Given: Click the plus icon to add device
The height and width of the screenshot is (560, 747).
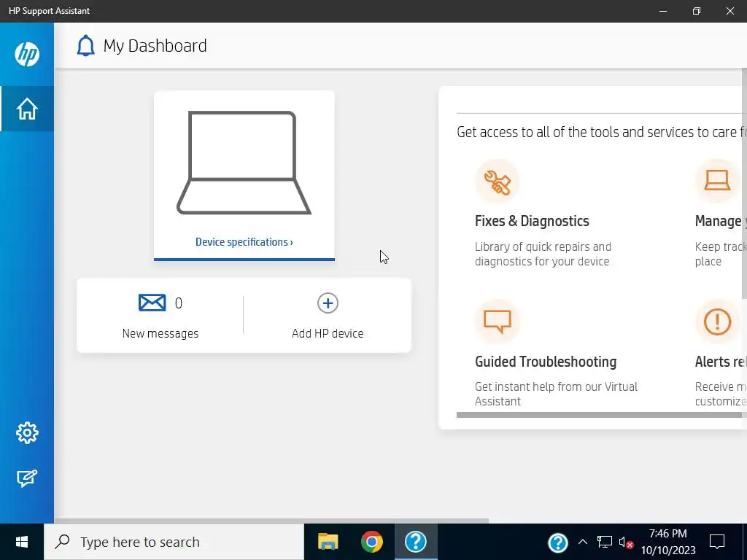Looking at the screenshot, I should click(x=328, y=303).
